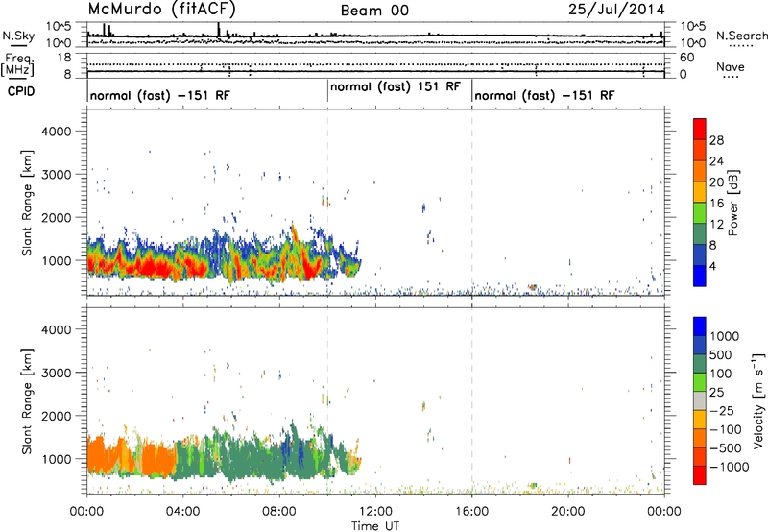Click the '16' label on Power colorbar
Image resolution: width=768 pixels, height=532 pixels.
716,204
